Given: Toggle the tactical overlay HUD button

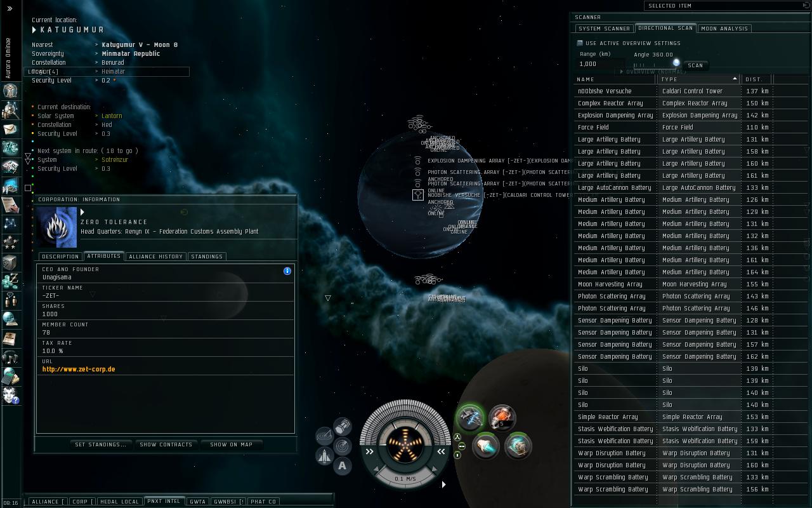Looking at the screenshot, I should [x=324, y=436].
